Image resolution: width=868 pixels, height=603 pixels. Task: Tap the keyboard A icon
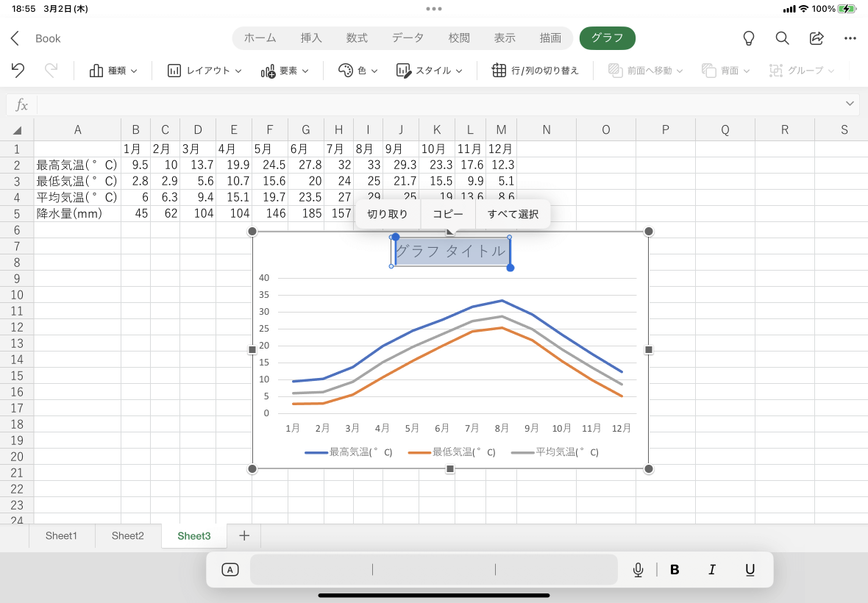pyautogui.click(x=230, y=570)
